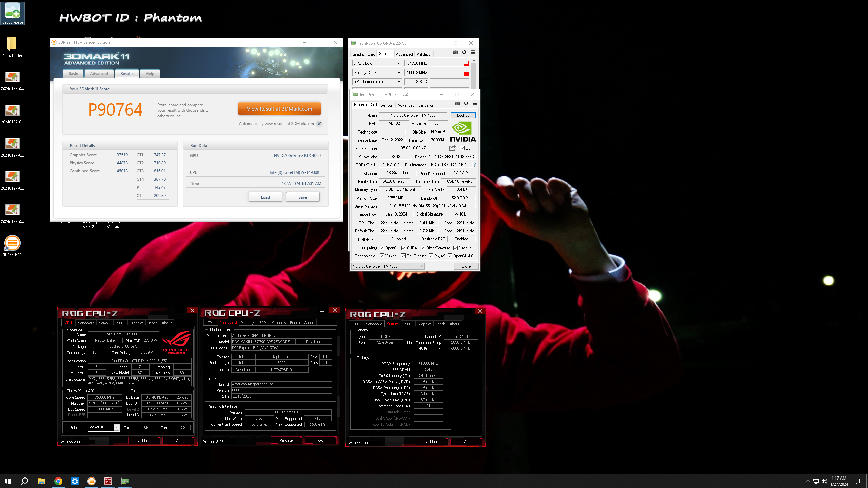Open Socket #1 selection dropdown in CPU-Z

103,427
